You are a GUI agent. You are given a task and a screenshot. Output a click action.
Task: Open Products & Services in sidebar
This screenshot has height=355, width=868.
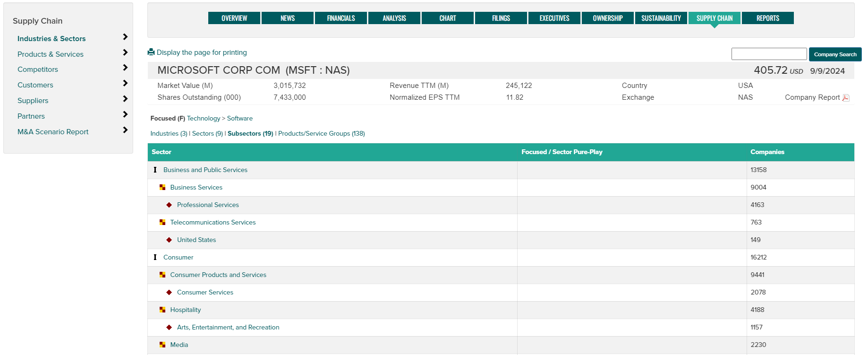coord(51,54)
